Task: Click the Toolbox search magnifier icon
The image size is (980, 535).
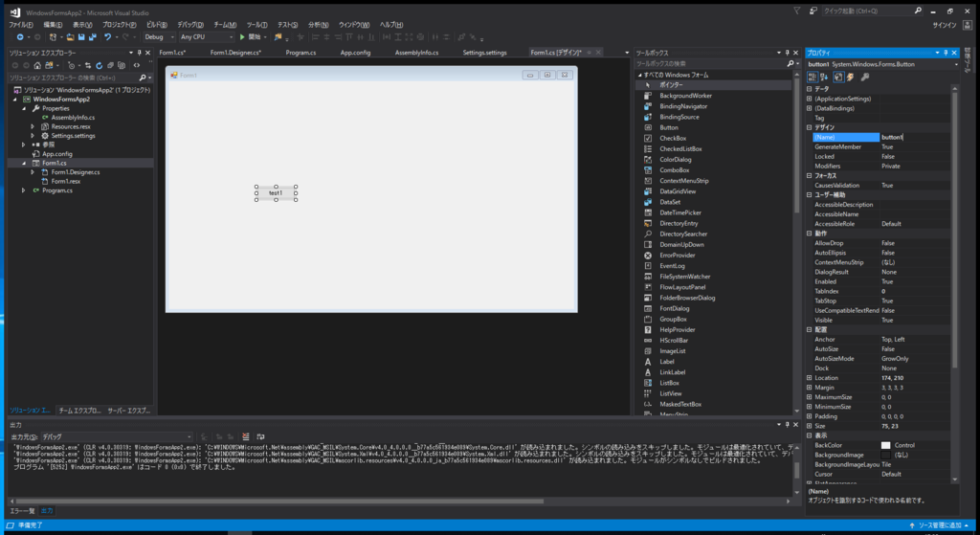Action: point(790,64)
